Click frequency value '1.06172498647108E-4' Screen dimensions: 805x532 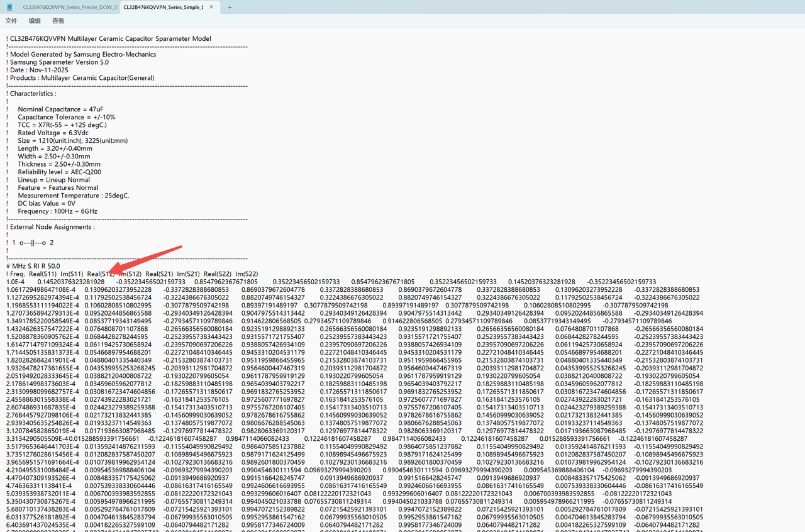pos(42,290)
